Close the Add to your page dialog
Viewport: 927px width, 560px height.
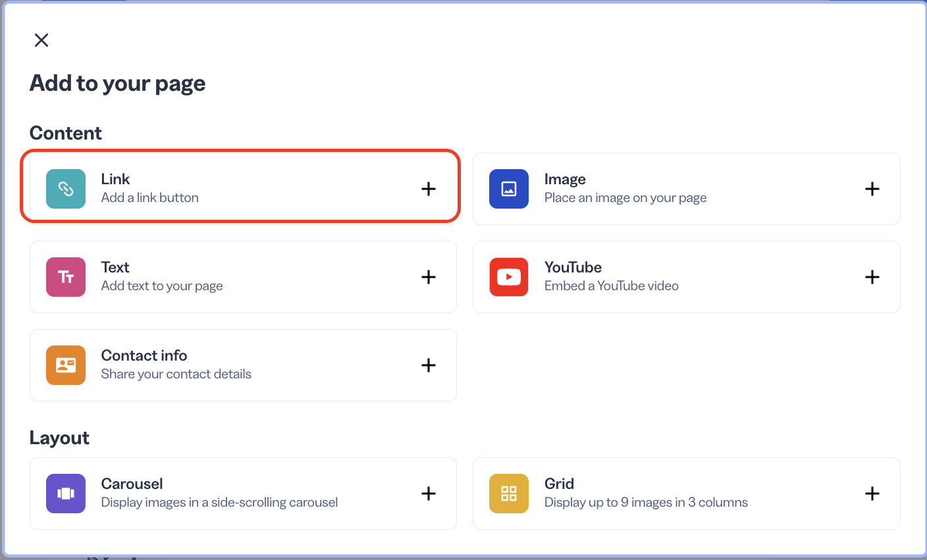point(41,40)
